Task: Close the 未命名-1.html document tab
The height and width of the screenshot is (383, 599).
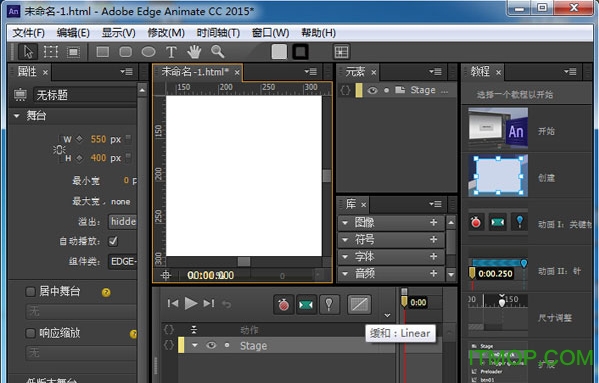Action: 237,72
